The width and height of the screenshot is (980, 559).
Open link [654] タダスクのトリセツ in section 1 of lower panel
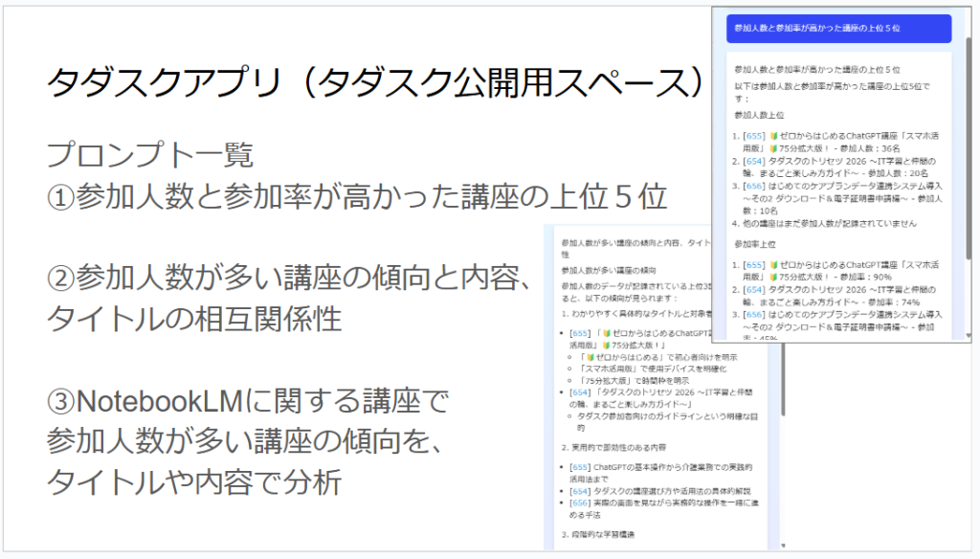pos(577,391)
